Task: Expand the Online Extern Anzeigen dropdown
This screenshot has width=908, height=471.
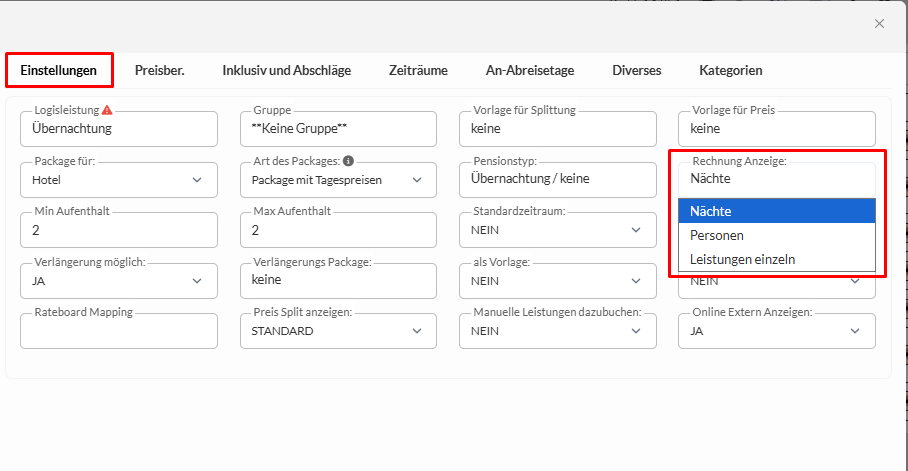Action: (776, 331)
